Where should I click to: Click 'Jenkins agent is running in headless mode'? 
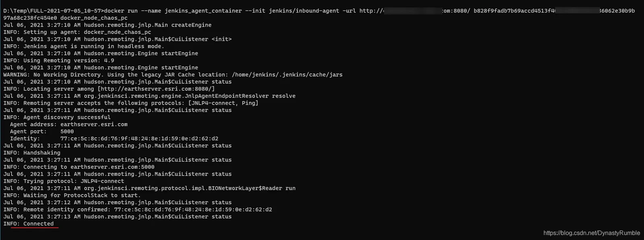click(84, 46)
